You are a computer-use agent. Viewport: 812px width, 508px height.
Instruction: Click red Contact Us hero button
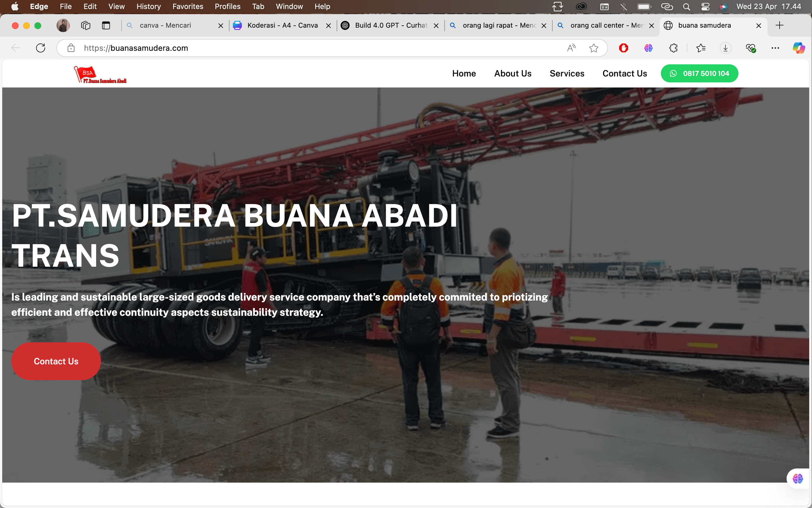pyautogui.click(x=56, y=361)
